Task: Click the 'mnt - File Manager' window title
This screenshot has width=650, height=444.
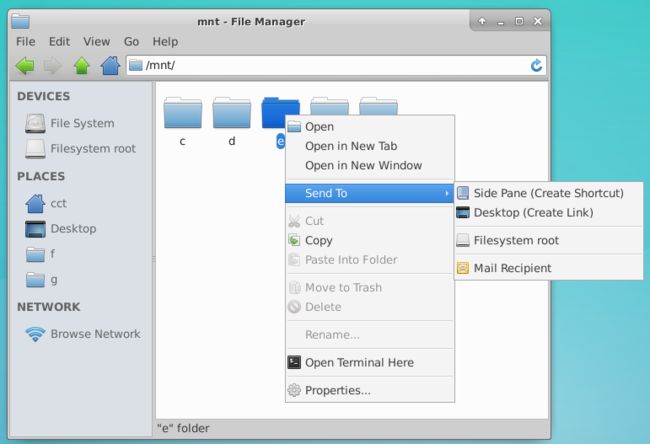Action: point(251,22)
